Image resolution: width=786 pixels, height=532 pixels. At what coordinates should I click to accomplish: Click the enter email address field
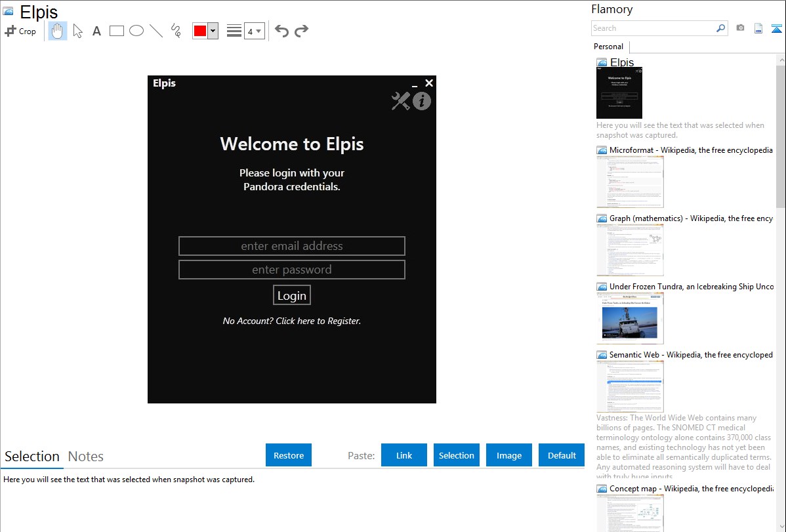coord(292,246)
